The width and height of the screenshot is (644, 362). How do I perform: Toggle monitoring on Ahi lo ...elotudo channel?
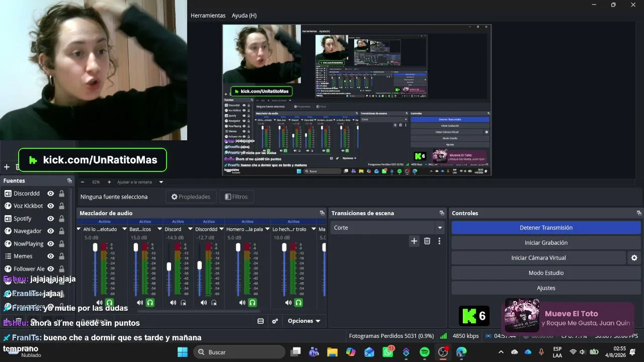109,303
